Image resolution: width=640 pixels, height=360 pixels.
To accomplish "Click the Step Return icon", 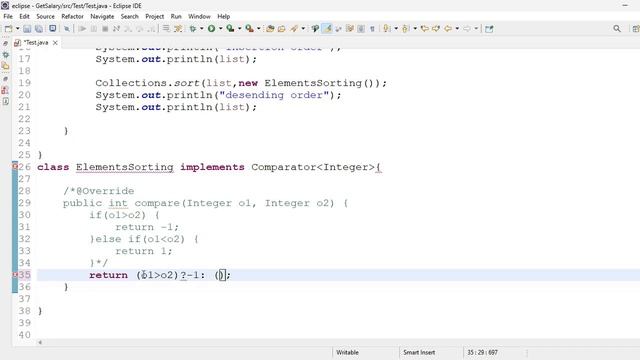I will pos(151,29).
